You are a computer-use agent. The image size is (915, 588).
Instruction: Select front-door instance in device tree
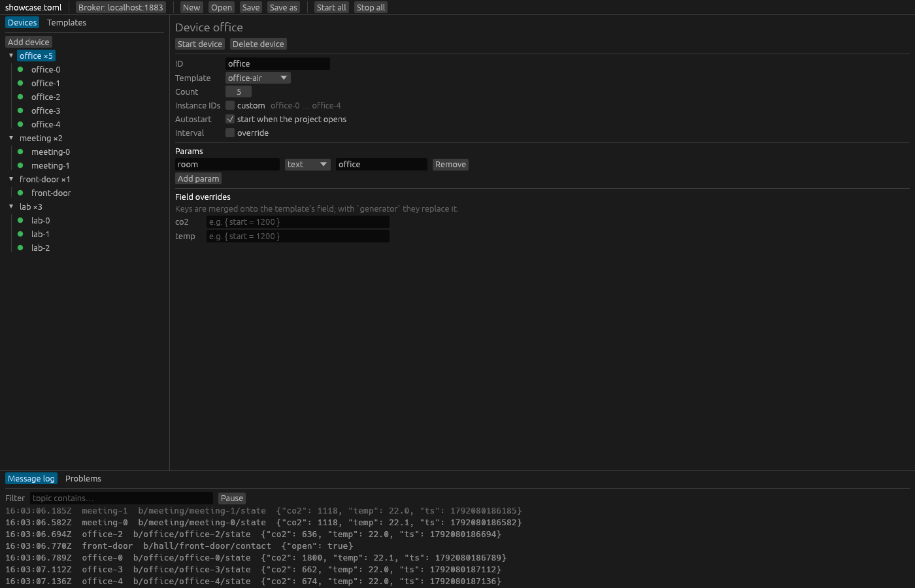51,193
